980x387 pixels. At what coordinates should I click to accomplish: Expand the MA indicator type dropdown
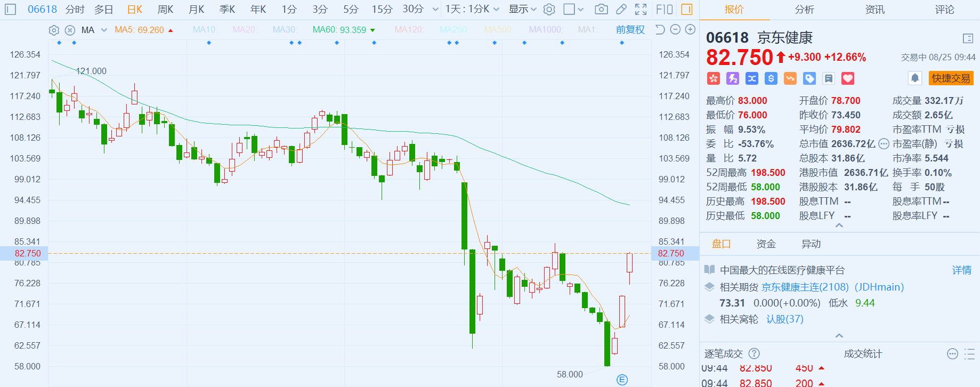[x=104, y=30]
